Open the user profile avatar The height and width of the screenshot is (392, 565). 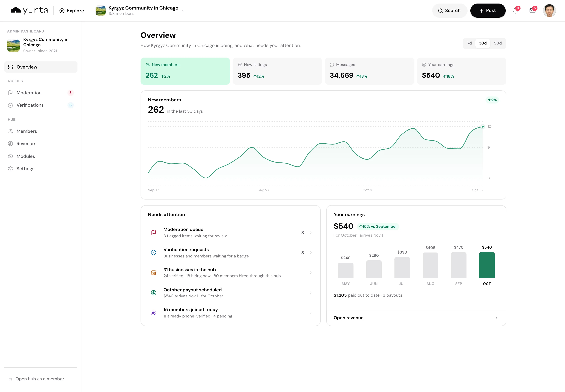pyautogui.click(x=549, y=11)
